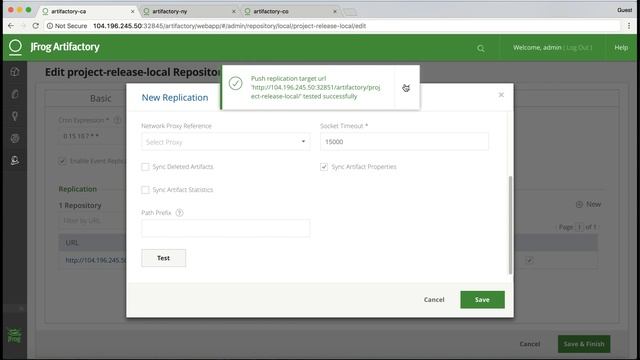Reload the page

click(x=36, y=26)
